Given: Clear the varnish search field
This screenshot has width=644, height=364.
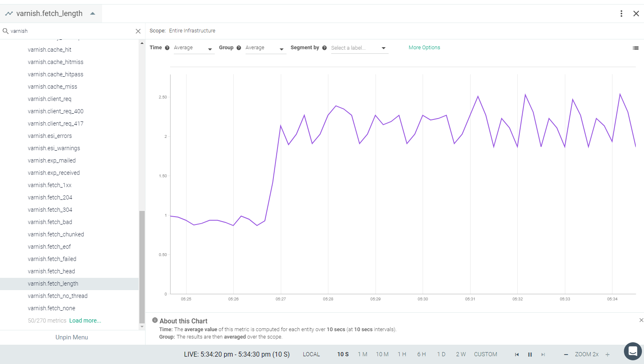Looking at the screenshot, I should click(x=138, y=31).
